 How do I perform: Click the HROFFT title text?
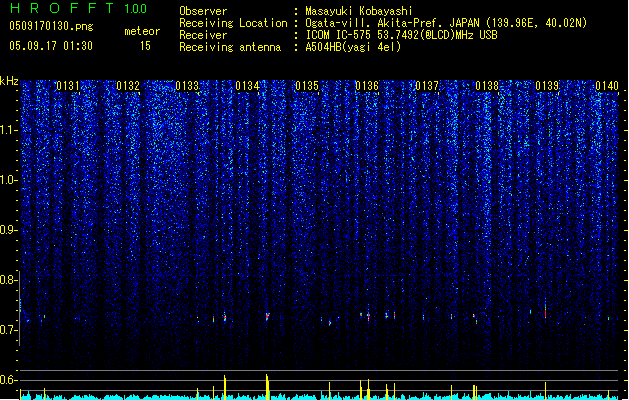click(61, 8)
